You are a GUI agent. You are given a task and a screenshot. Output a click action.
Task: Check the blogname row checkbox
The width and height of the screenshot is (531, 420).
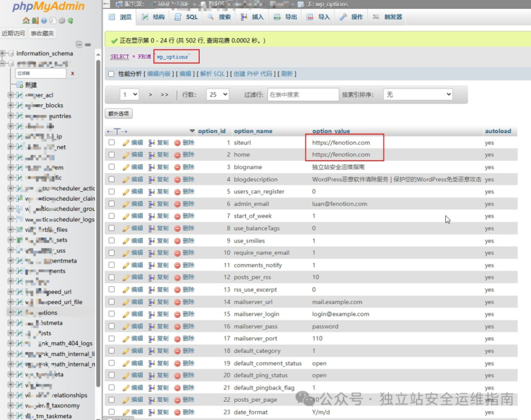(x=111, y=166)
